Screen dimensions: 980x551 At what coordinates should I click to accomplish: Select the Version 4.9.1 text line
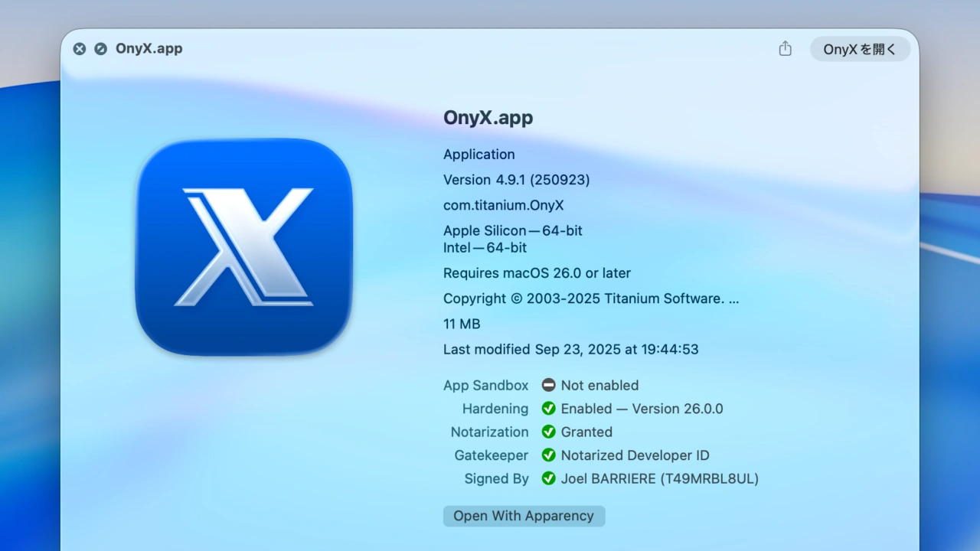[516, 179]
